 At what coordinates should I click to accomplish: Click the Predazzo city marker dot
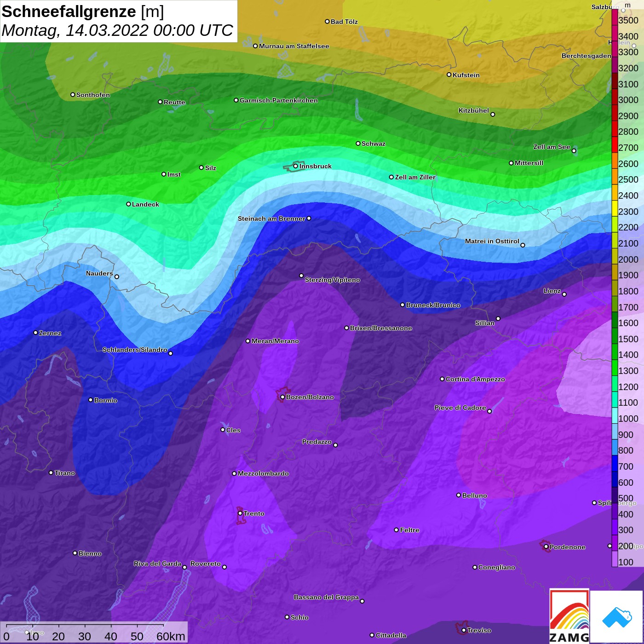pos(335,445)
